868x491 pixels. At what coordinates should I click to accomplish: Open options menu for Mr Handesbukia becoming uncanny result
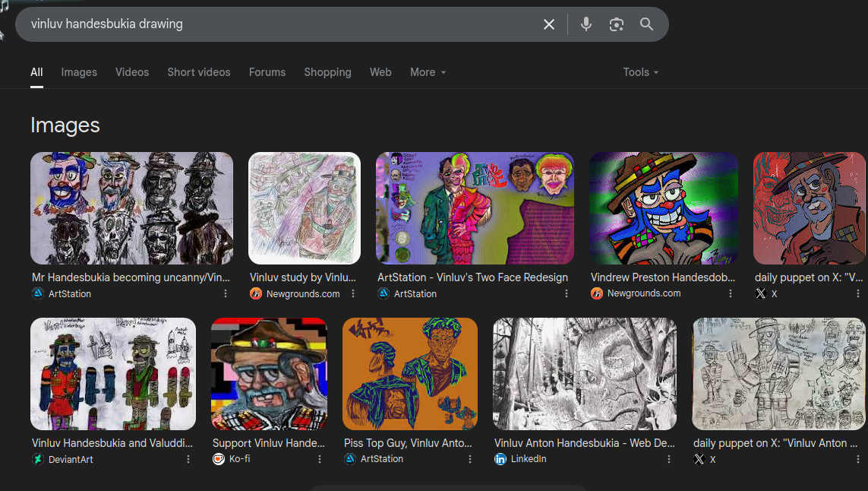[226, 293]
